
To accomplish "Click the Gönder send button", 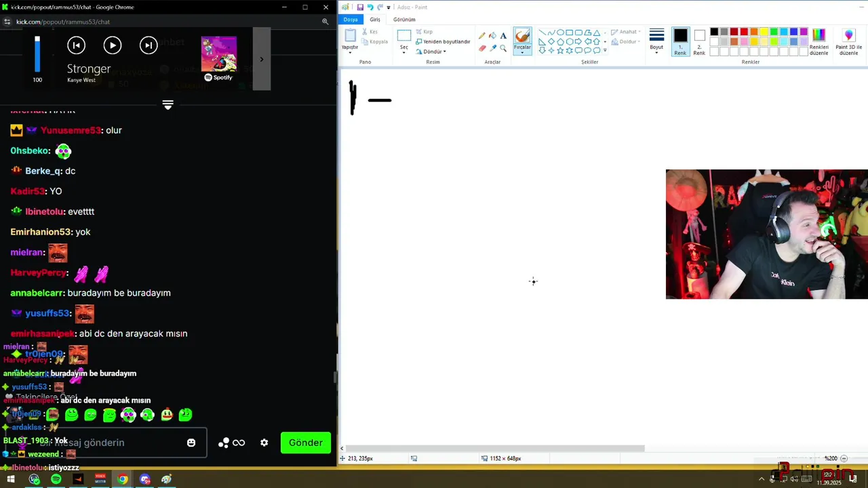I will 306,443.
